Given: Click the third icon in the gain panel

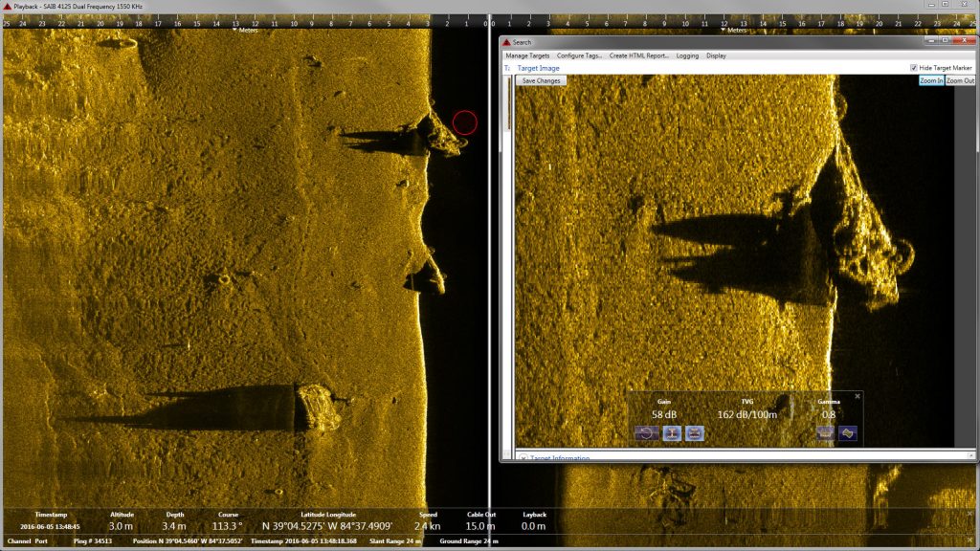Looking at the screenshot, I should coord(694,433).
